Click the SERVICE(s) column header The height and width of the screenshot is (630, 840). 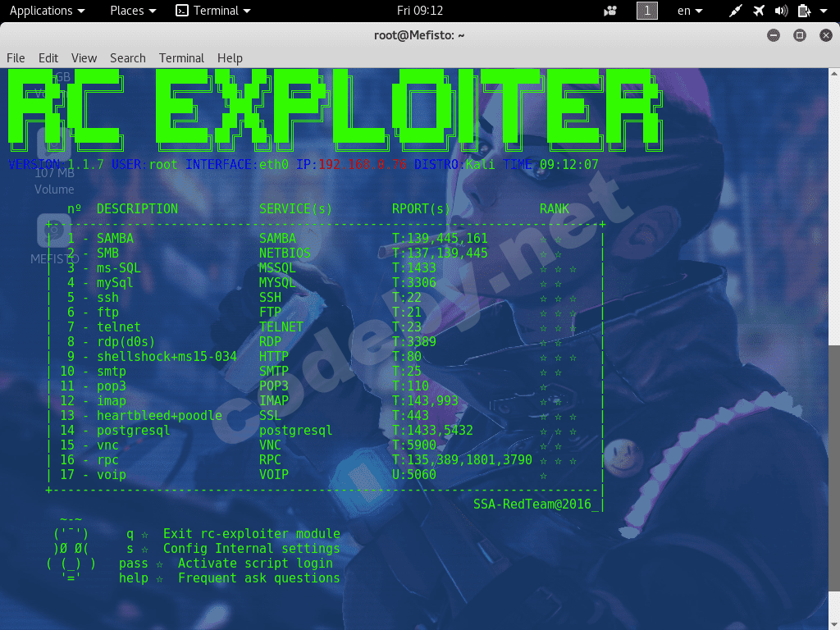click(295, 208)
